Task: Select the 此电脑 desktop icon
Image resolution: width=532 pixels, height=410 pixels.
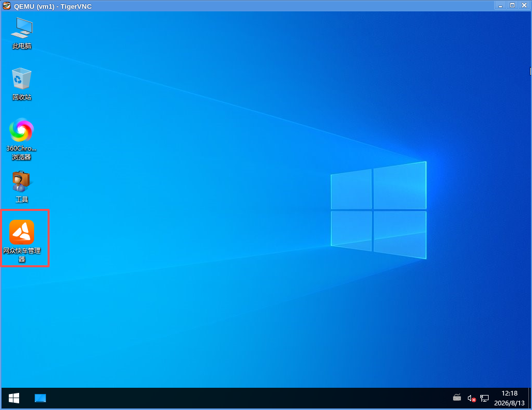Action: click(22, 33)
